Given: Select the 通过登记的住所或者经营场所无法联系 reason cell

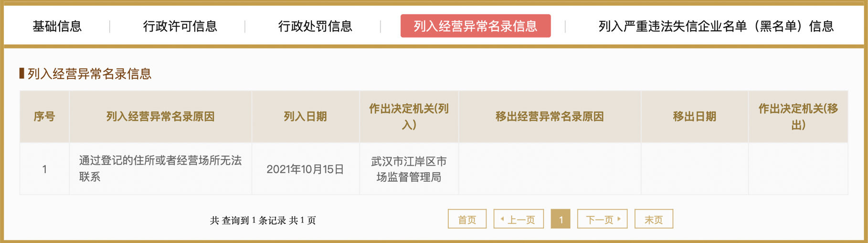Looking at the screenshot, I should click(160, 169).
